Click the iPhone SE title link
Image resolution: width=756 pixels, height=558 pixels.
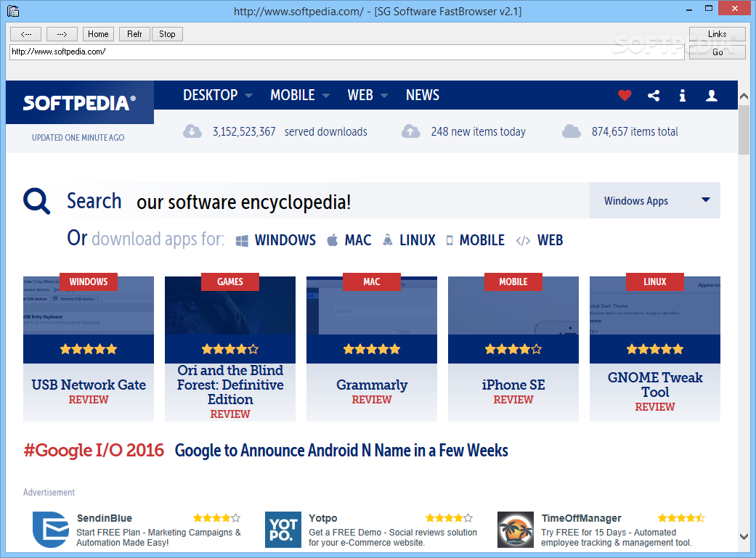pyautogui.click(x=513, y=385)
